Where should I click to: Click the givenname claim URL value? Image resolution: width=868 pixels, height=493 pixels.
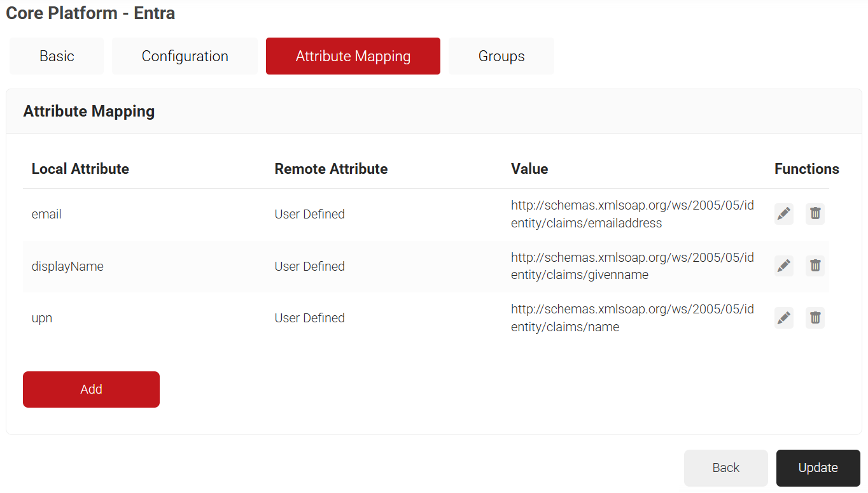633,266
